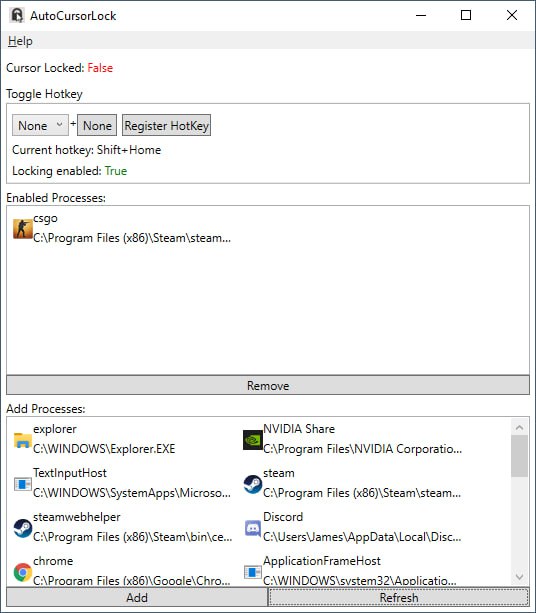Select the chrome icon in process list
Screen dimensions: 536x613
(x=23, y=572)
